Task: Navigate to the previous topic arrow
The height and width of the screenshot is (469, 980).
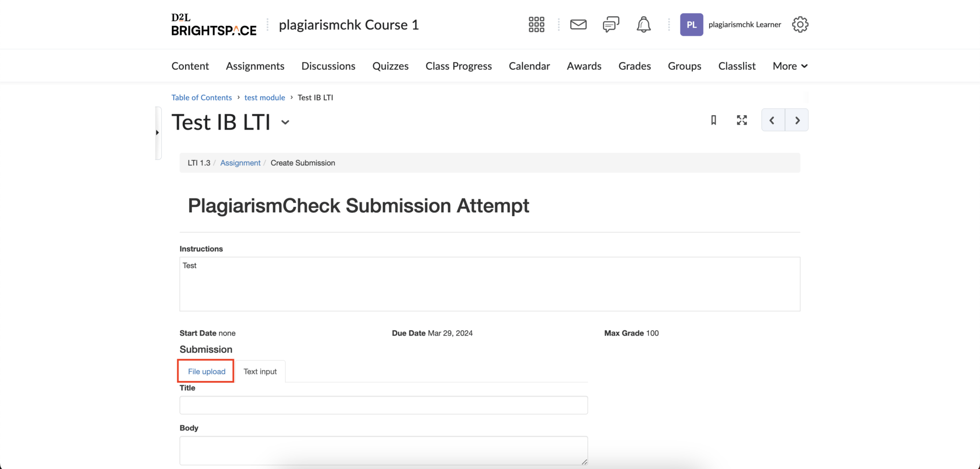Action: pos(772,120)
